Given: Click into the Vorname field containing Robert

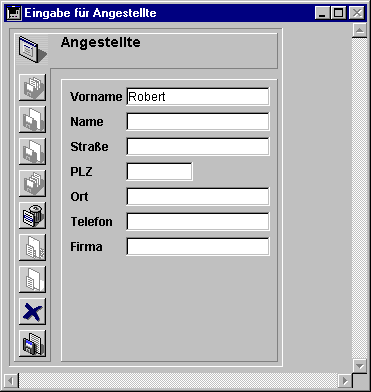Looking at the screenshot, I should [x=198, y=97].
